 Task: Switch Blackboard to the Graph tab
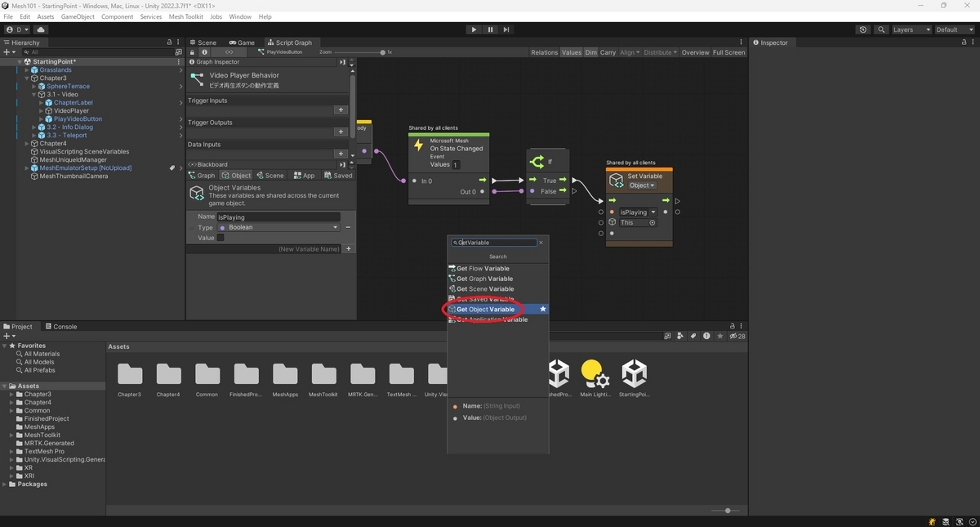click(x=202, y=176)
